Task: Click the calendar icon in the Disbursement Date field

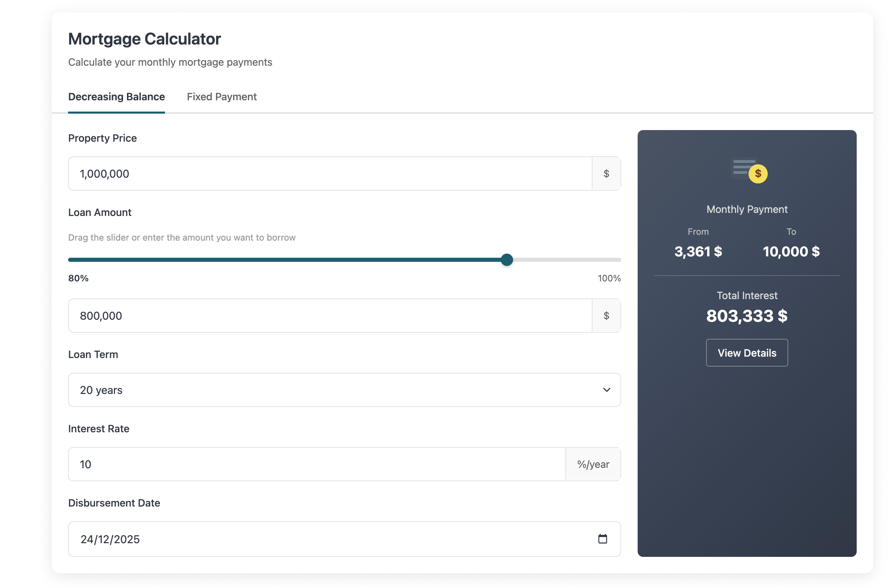Action: click(602, 539)
